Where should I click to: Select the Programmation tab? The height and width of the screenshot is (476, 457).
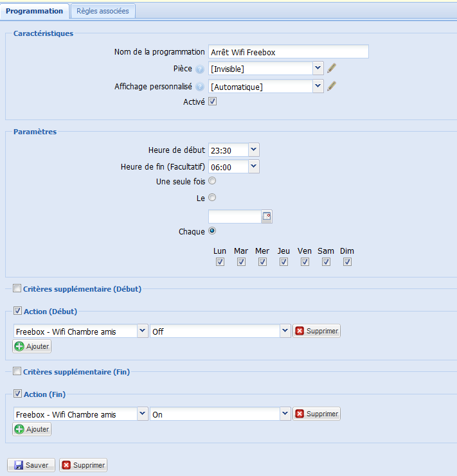[34, 11]
